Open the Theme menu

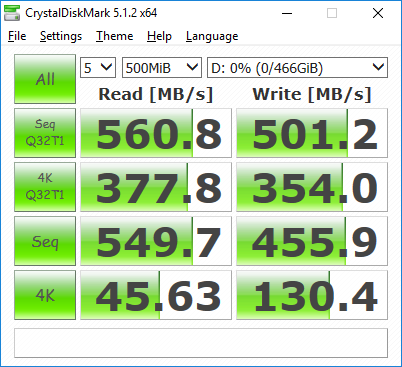(x=115, y=36)
